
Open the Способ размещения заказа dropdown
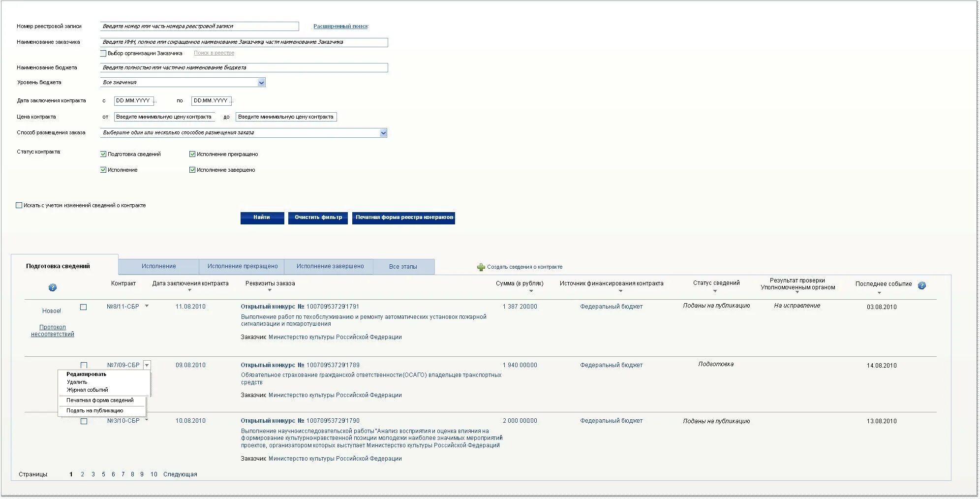coord(384,133)
